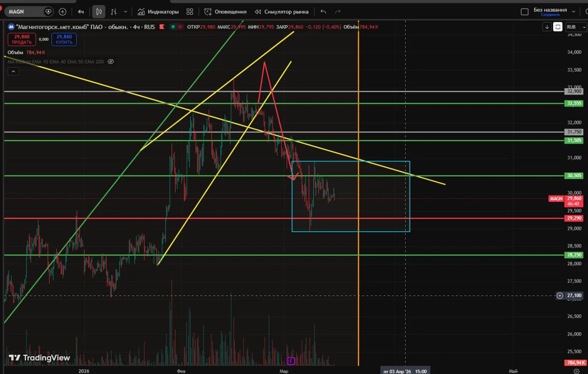Toggle the highlighted auto-fit scale button
The height and width of the screenshot is (374, 588).
pos(558,27)
